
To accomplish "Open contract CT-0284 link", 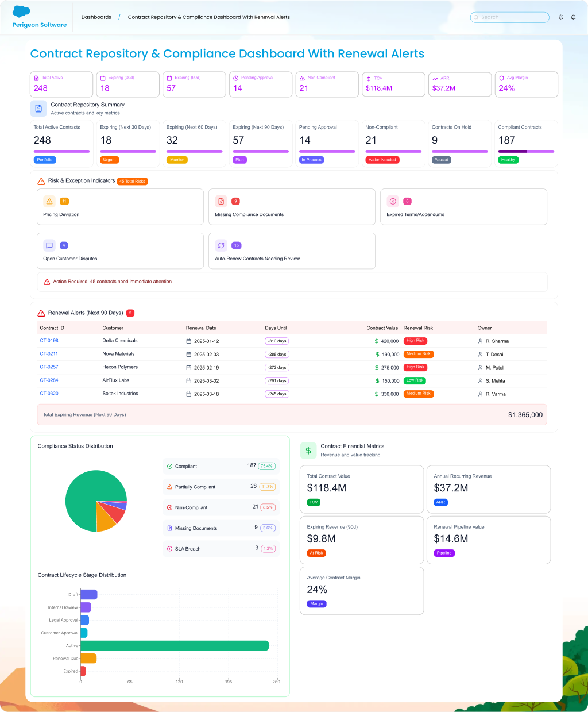I will (49, 380).
